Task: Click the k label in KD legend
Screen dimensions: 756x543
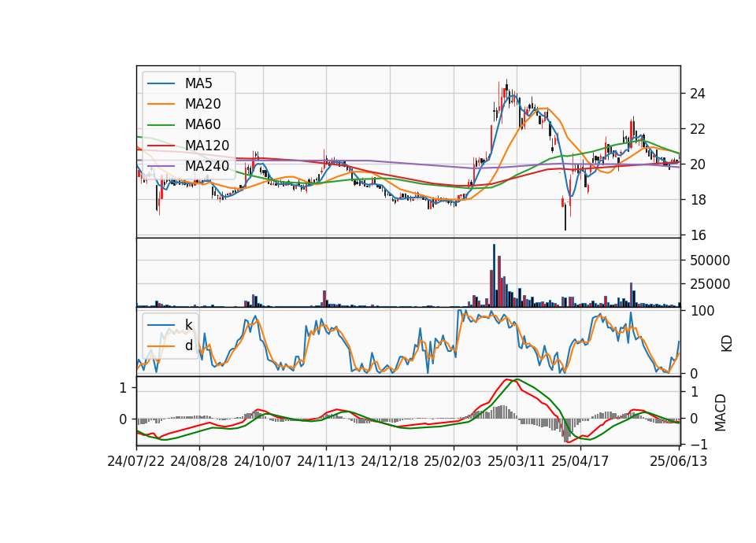Action: (x=188, y=325)
